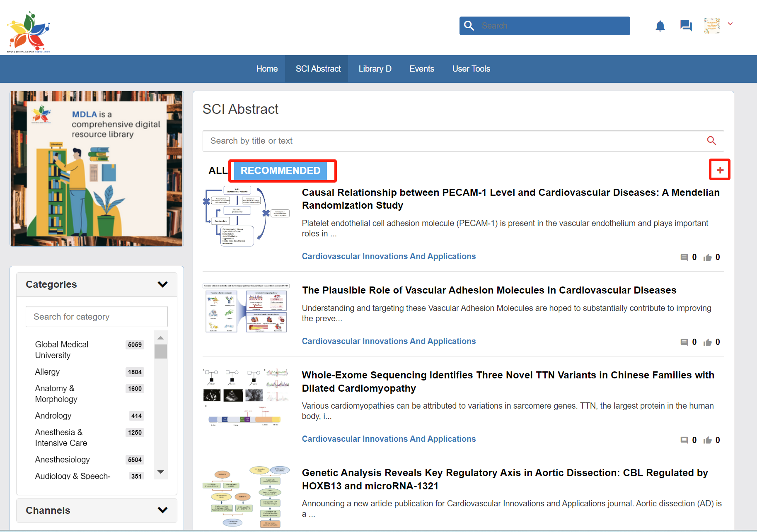Click comment icon on Vascular Adhesion article
This screenshot has width=757, height=532.
pos(684,342)
